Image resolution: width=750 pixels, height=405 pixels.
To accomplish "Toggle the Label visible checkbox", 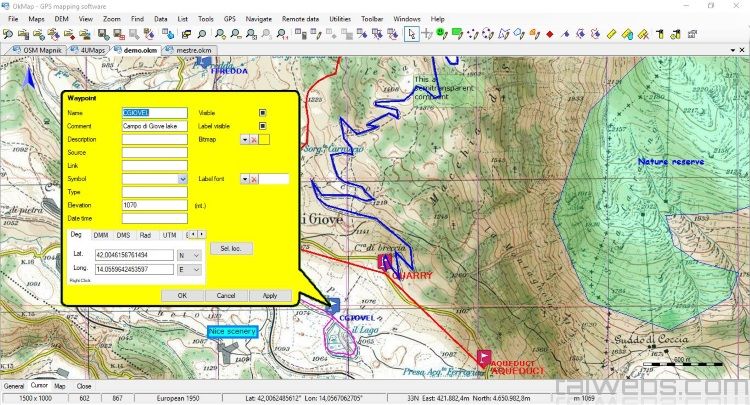I will 263,126.
